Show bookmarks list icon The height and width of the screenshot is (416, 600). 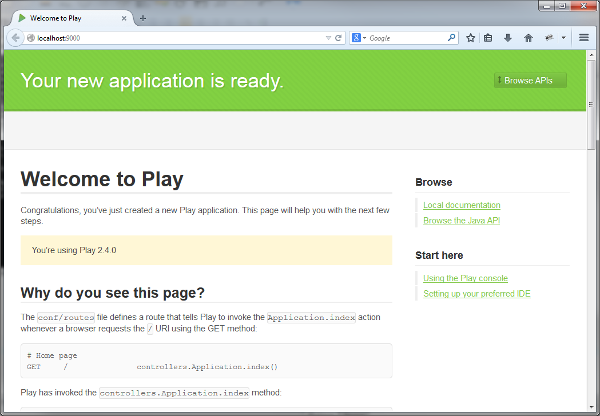pyautogui.click(x=488, y=38)
